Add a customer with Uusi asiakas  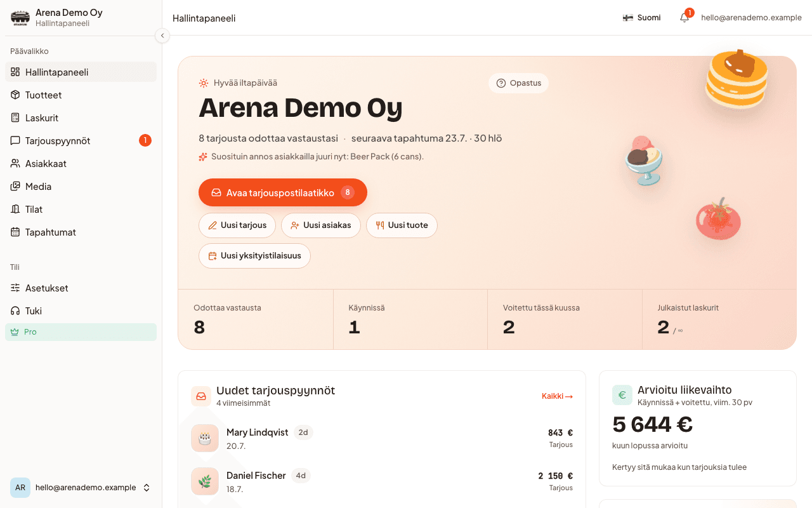pyautogui.click(x=321, y=225)
